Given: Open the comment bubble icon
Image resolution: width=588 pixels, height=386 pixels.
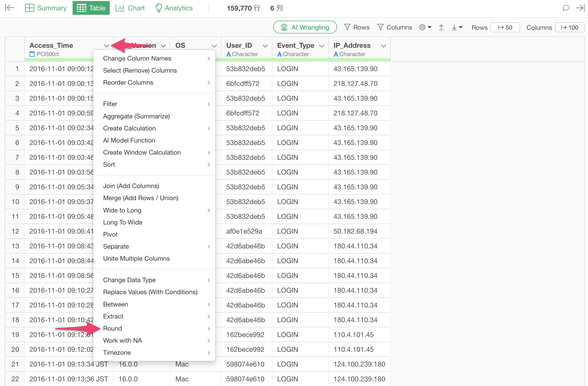Looking at the screenshot, I should (x=566, y=8).
